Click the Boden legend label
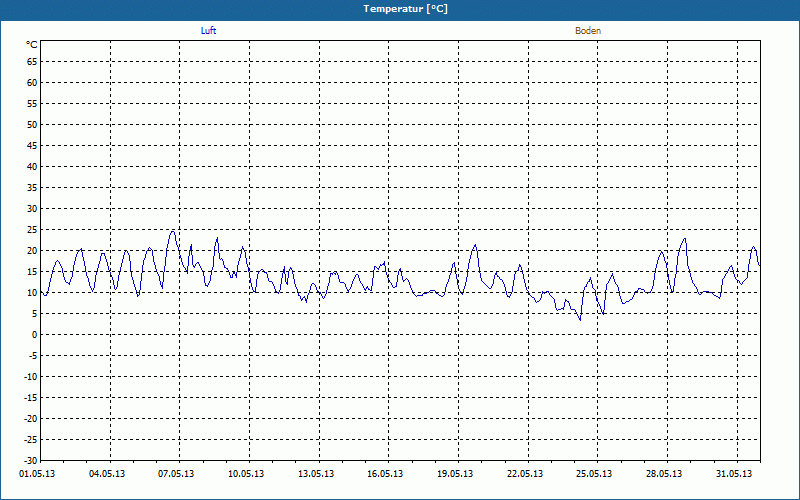800x500 pixels. (588, 31)
